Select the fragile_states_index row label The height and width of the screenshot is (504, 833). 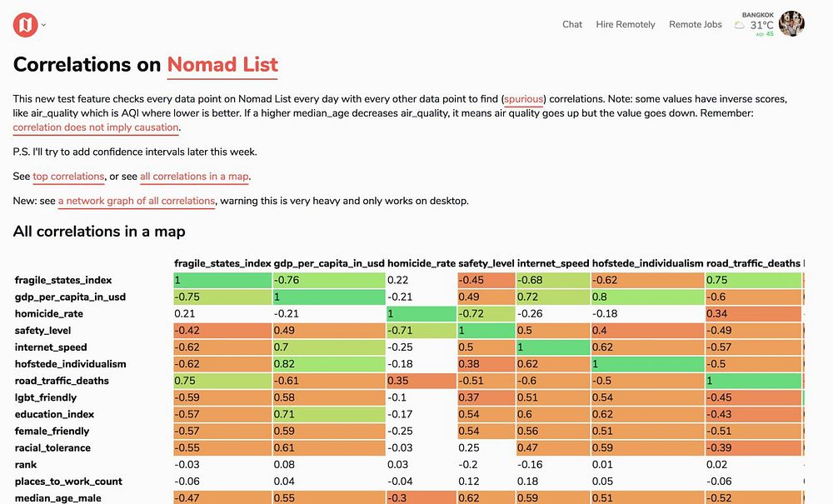[x=63, y=281]
